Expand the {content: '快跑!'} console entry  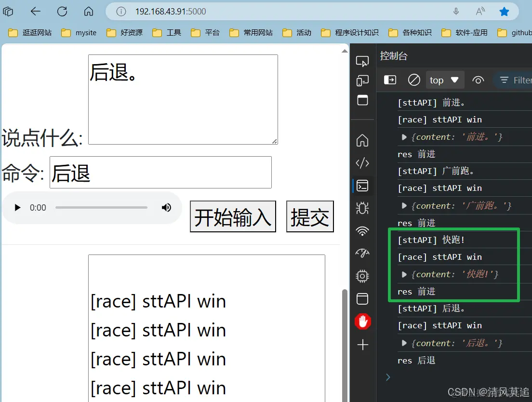pos(404,274)
